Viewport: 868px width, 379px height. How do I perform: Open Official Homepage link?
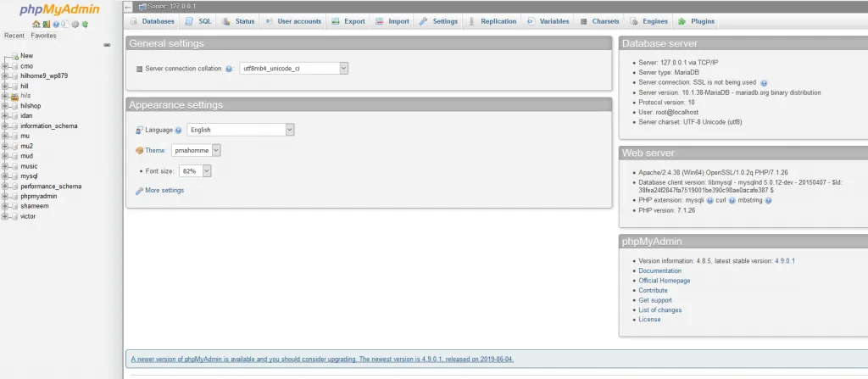coord(665,281)
